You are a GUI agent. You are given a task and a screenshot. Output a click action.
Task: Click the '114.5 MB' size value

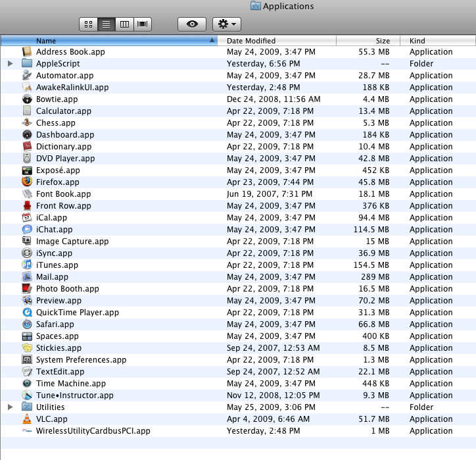tap(371, 230)
